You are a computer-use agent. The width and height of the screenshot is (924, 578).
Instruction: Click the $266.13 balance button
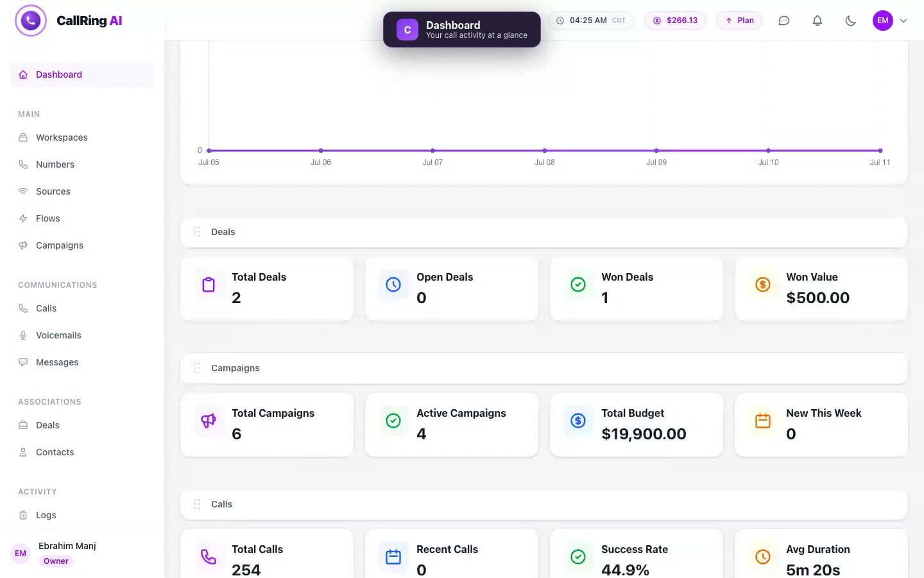(x=675, y=21)
